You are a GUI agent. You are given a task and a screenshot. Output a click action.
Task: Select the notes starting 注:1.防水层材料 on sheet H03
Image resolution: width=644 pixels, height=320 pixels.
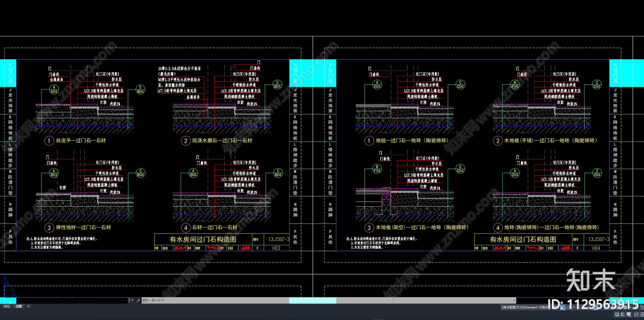pyautogui.click(x=62, y=243)
